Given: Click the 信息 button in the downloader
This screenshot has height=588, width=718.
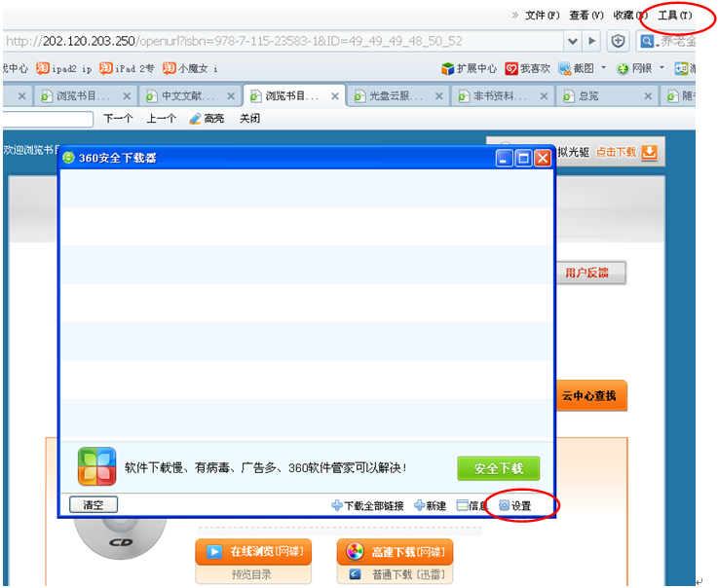Looking at the screenshot, I should click(472, 505).
